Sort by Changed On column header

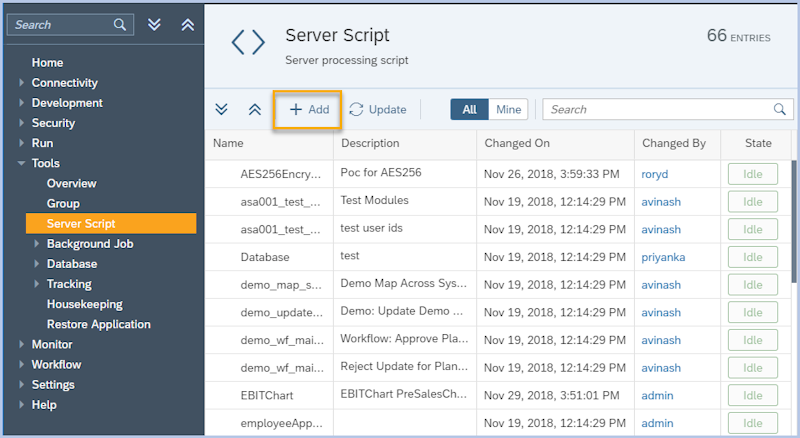(517, 143)
